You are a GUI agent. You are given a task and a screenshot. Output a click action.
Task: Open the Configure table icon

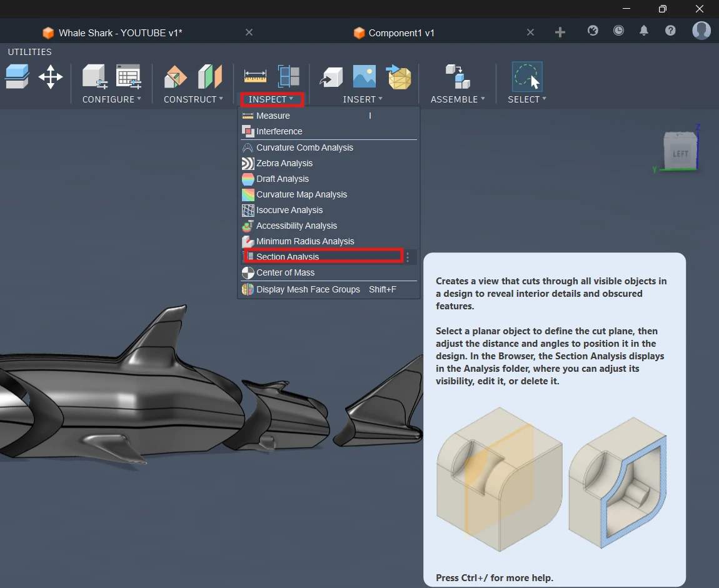click(x=128, y=76)
